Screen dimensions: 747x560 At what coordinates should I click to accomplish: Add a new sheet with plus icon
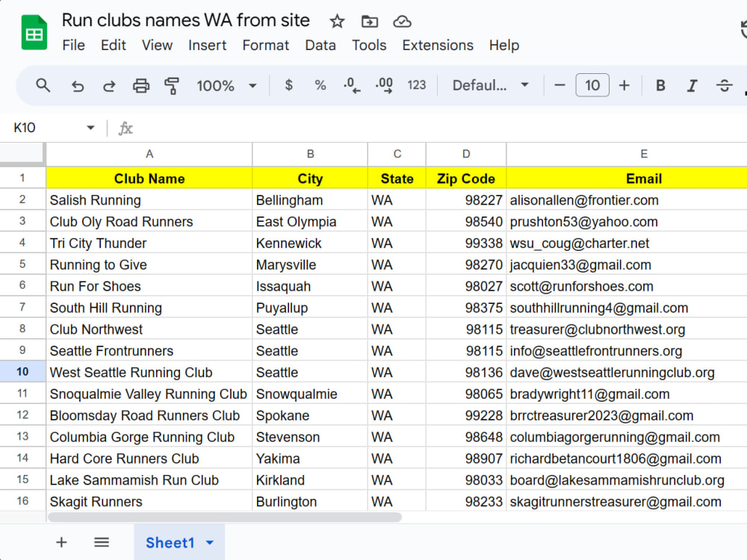[x=61, y=542]
